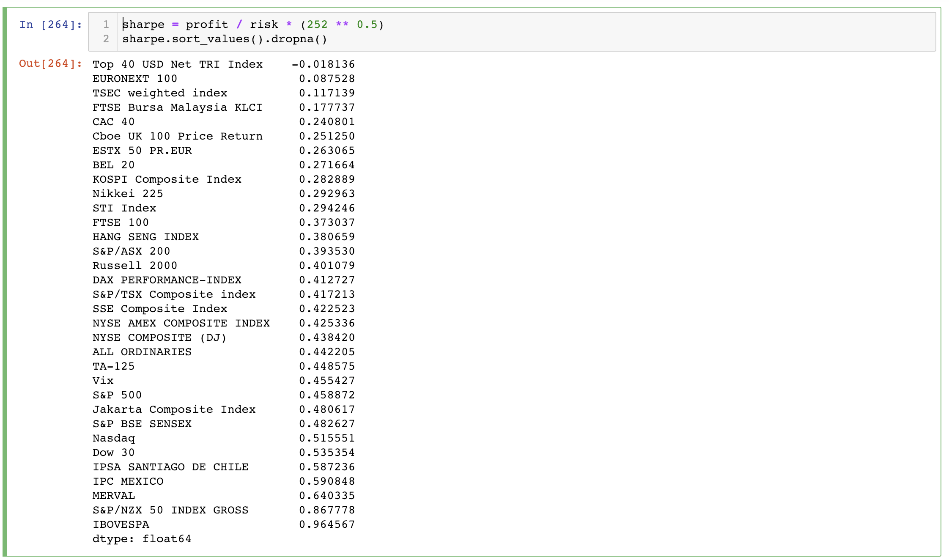Click the value 0.640335
Screen dimensions: 949x560
327,496
